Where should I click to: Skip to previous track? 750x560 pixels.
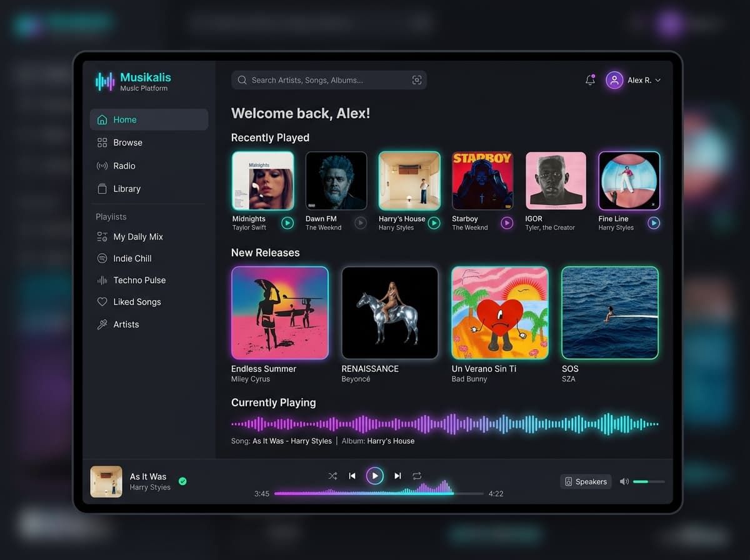coord(352,476)
